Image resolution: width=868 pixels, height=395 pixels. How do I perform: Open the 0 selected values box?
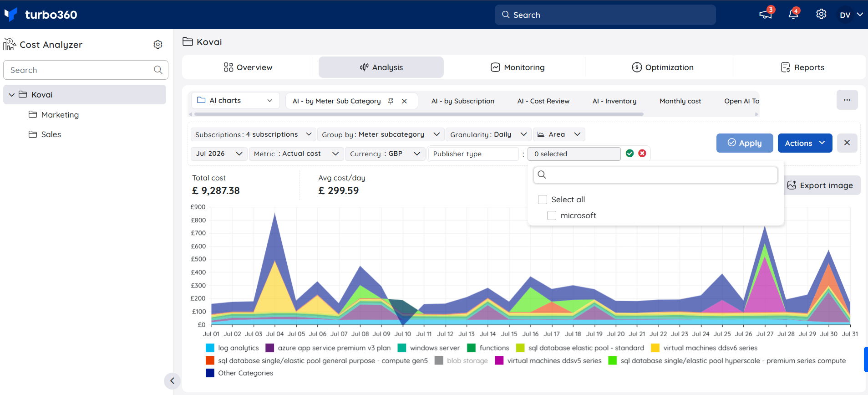(x=574, y=154)
